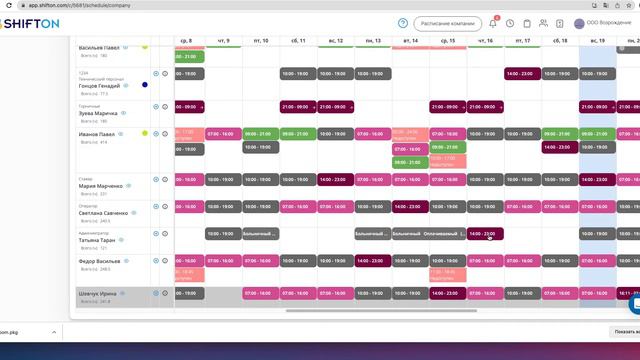640x360 pixels.
Task: Click the browser address bar URL
Action: click(80, 5)
